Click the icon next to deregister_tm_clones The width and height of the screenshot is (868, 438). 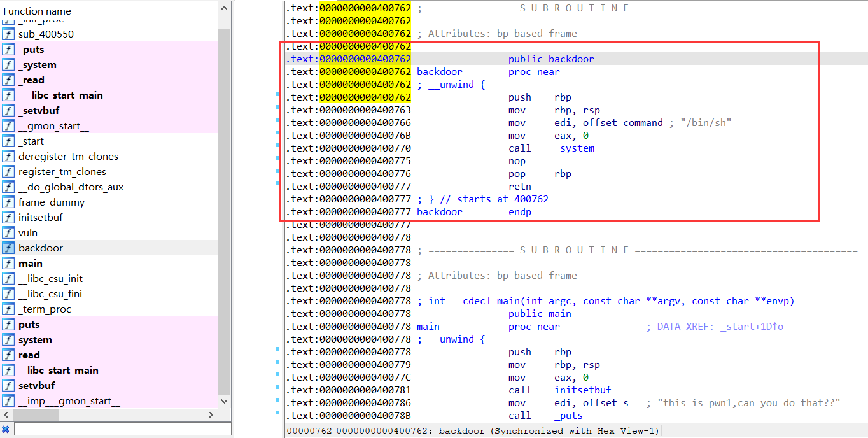pyautogui.click(x=8, y=157)
